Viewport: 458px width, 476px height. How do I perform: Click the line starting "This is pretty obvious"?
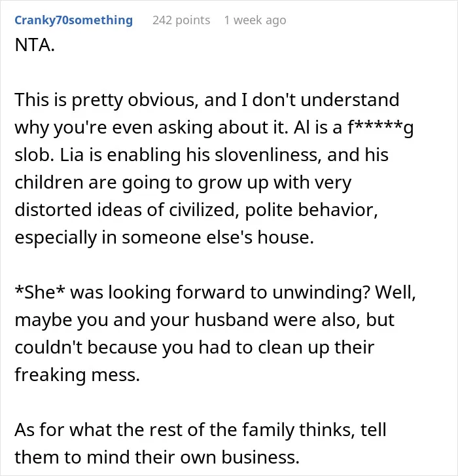(x=207, y=100)
